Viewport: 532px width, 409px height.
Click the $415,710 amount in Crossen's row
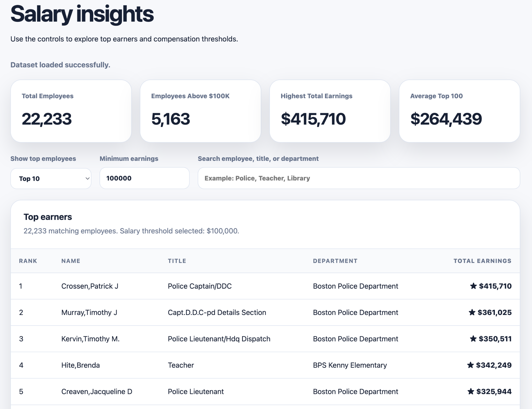495,286
